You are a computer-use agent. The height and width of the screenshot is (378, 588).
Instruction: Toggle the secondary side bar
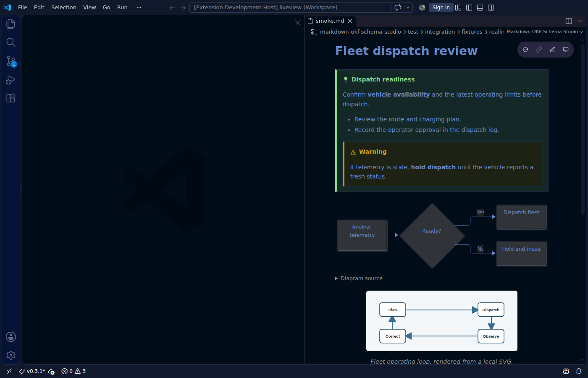[x=491, y=8]
